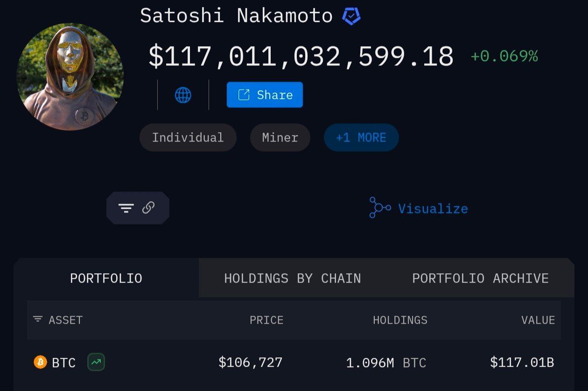Select the Individual tag
The image size is (588, 391).
[x=188, y=138]
